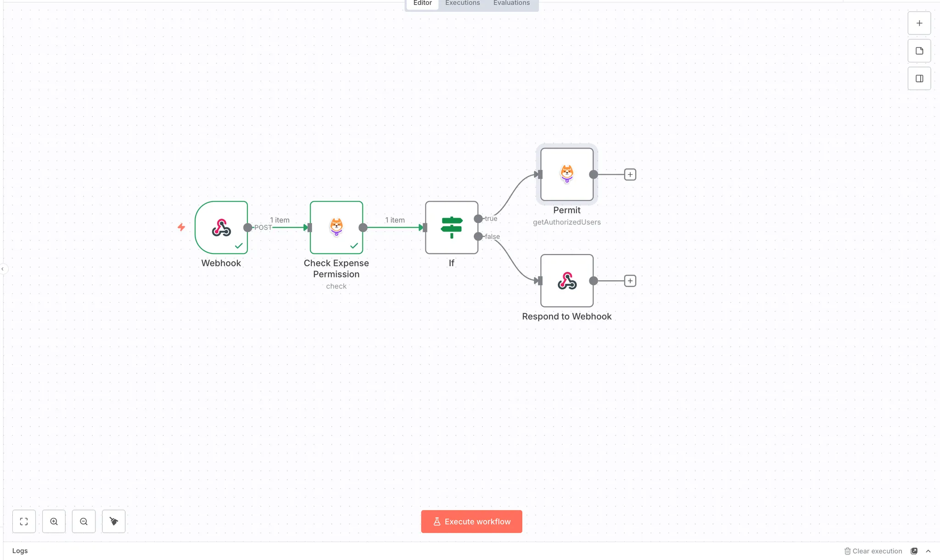
Task: Click plus button to add node
Action: 919,23
